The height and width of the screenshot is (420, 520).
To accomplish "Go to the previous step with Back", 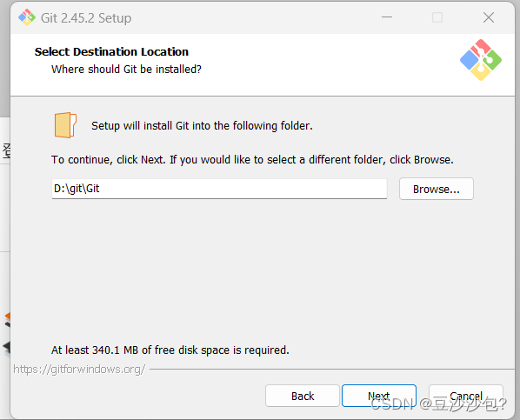I will pos(303,396).
